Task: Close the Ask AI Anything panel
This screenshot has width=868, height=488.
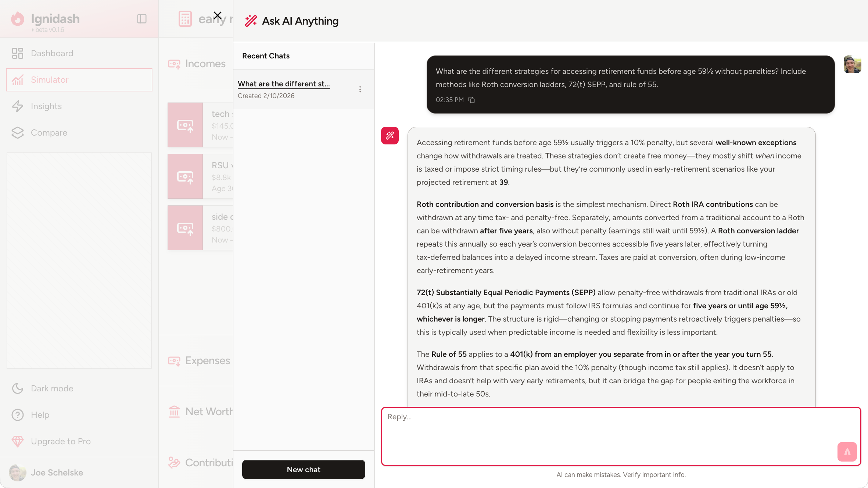Action: tap(218, 15)
